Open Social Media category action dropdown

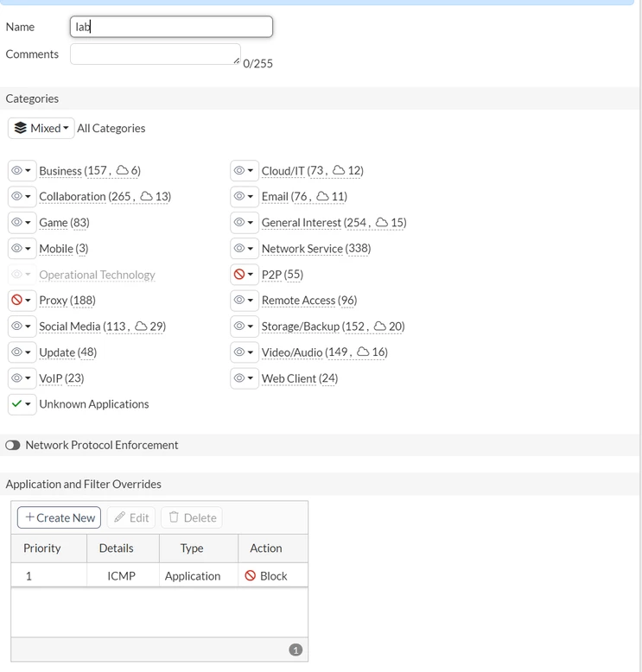(22, 326)
